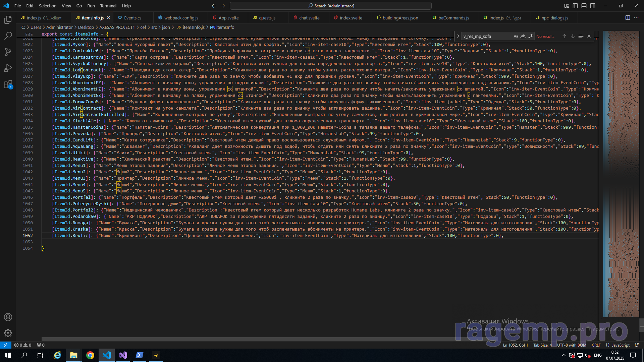The width and height of the screenshot is (644, 362).
Task: Expand the Replace field chevron
Action: click(x=458, y=36)
